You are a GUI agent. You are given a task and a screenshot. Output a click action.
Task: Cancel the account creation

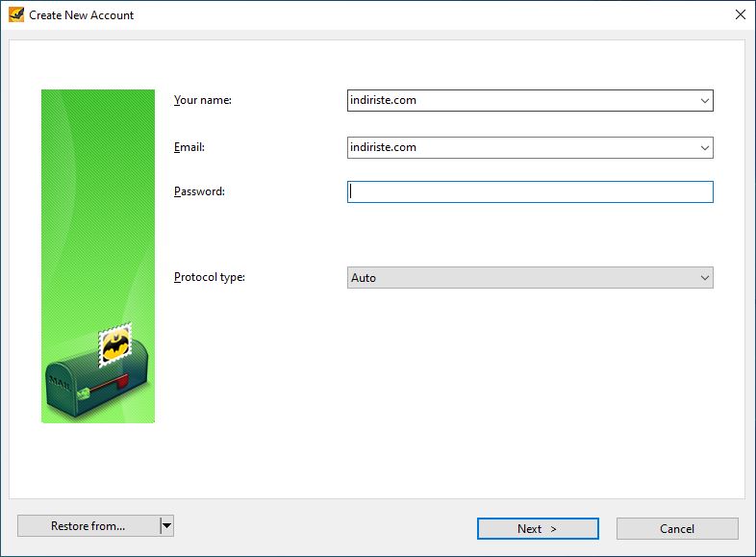click(x=677, y=528)
